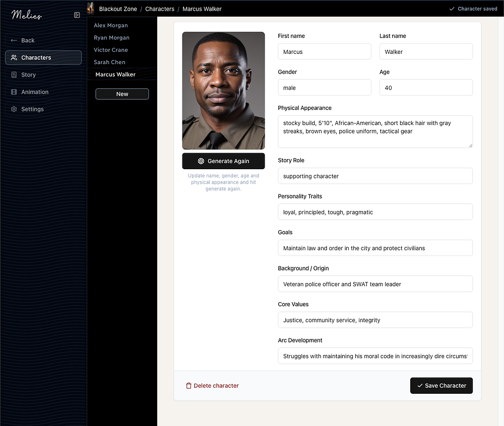Focus the Physical Appearance text area
The height and width of the screenshot is (426, 504).
[375, 131]
